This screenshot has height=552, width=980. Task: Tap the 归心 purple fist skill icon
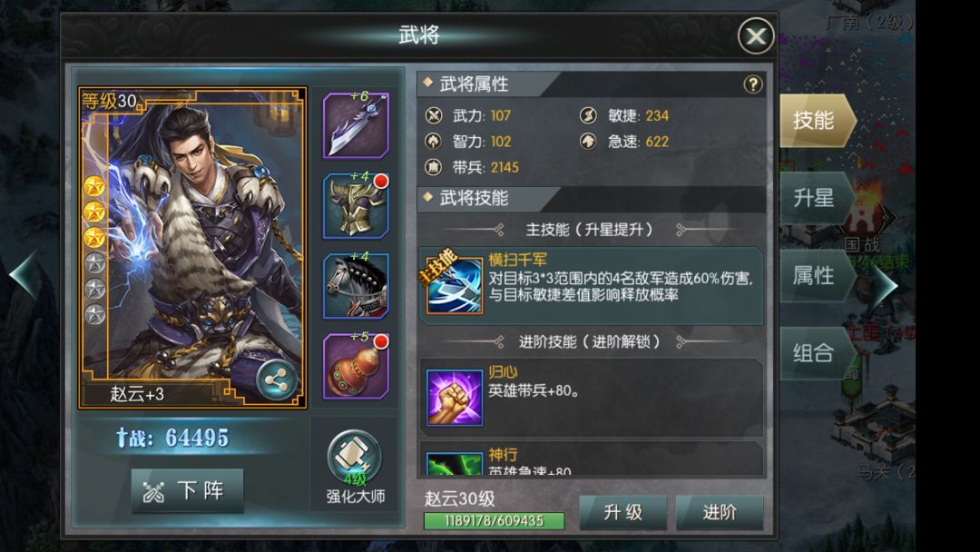[455, 398]
